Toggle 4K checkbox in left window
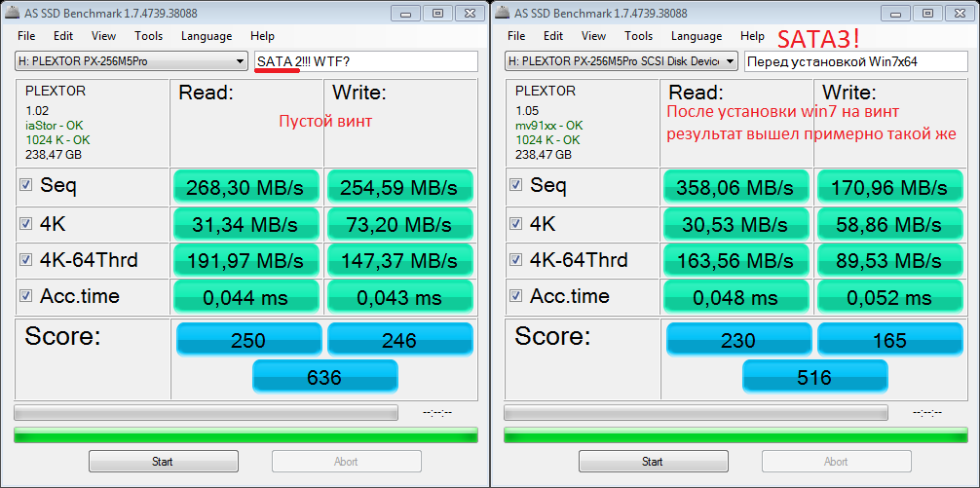 (x=25, y=224)
